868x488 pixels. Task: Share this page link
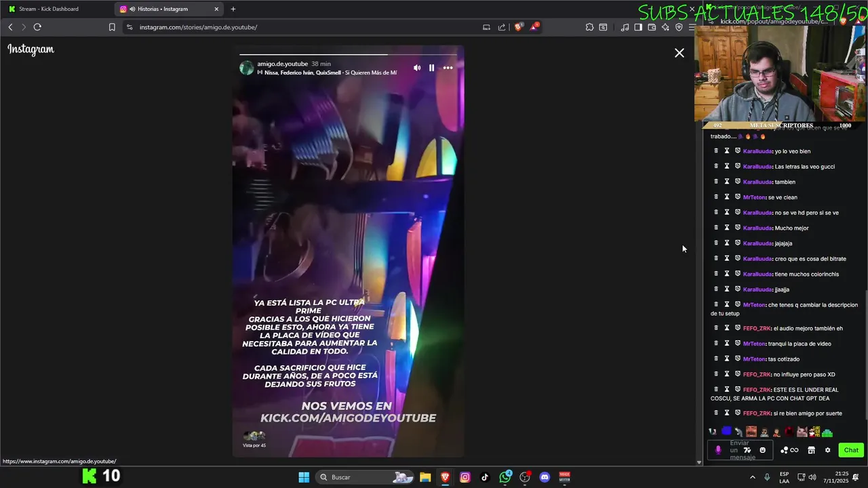coord(502,27)
